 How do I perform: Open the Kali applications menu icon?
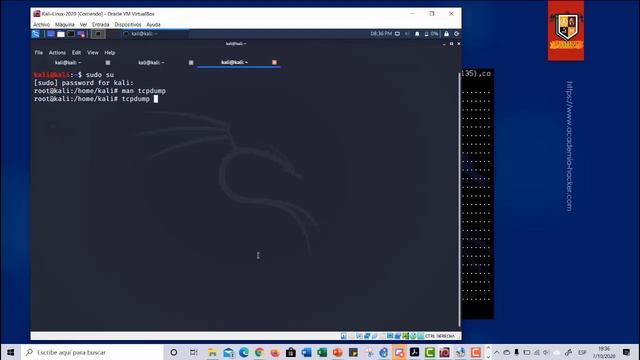pos(36,34)
